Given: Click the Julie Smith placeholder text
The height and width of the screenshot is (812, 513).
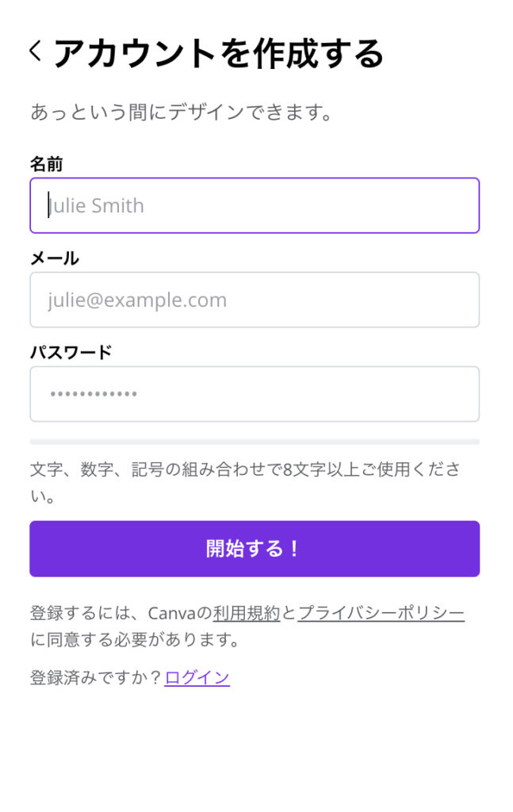Looking at the screenshot, I should pyautogui.click(x=97, y=206).
